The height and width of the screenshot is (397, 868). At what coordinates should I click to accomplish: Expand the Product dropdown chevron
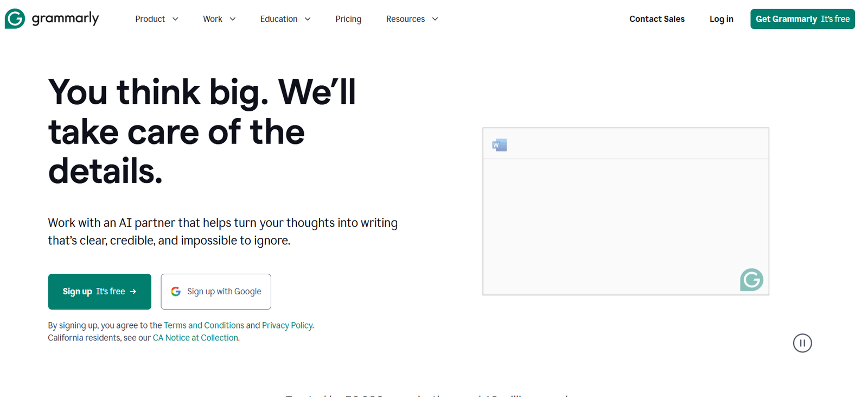(x=175, y=19)
